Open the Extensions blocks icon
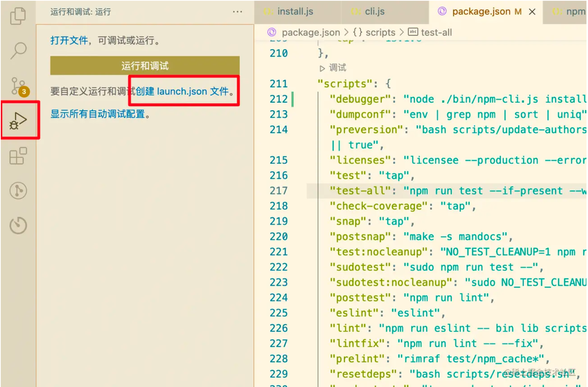 [x=18, y=156]
